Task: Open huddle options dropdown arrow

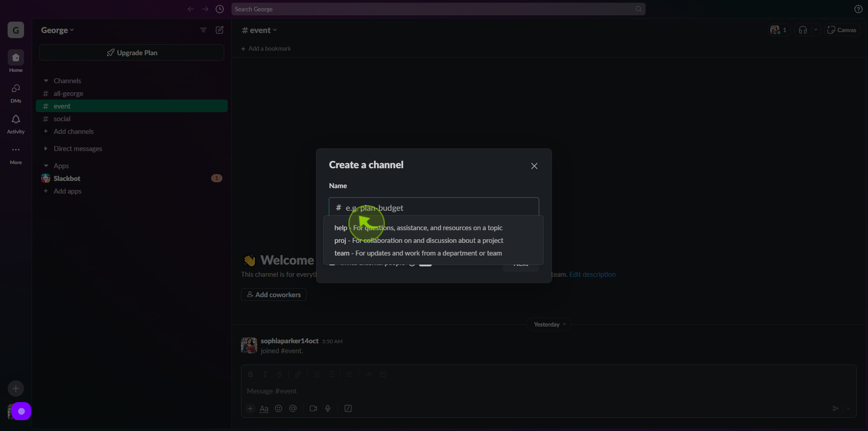Action: click(x=816, y=30)
